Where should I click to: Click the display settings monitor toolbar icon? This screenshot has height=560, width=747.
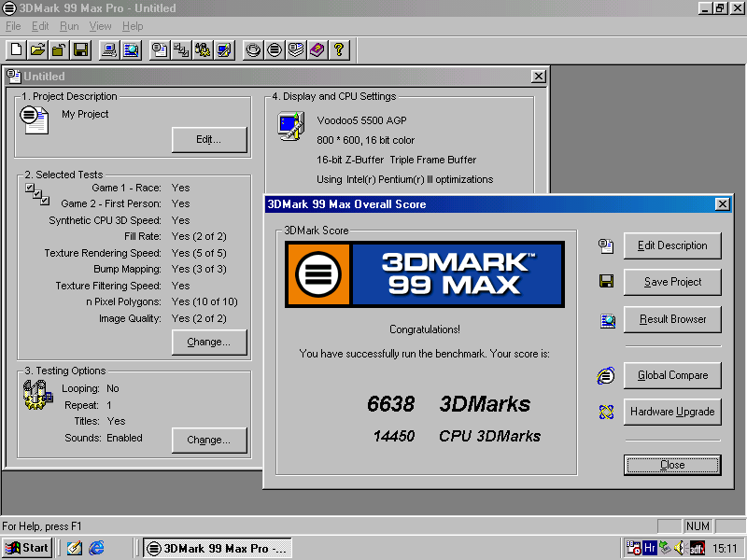(x=224, y=49)
